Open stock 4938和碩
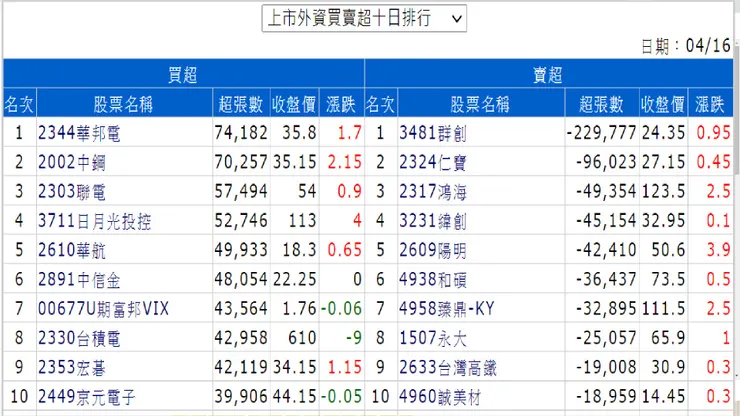 click(x=433, y=280)
